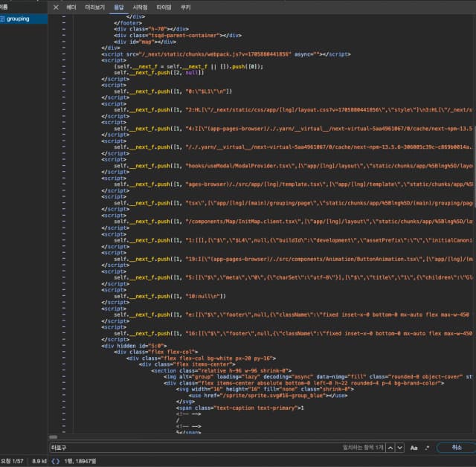Click the template.tsx push line
Image resolution: width=476 pixels, height=467 pixels.
293,184
